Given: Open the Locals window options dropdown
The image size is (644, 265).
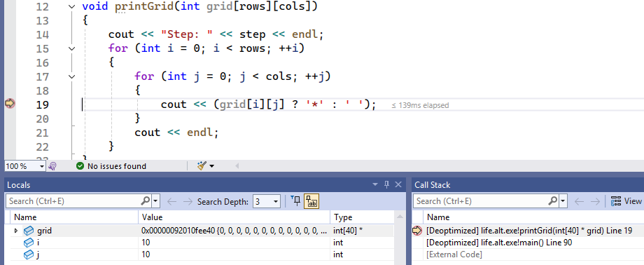Looking at the screenshot, I should (374, 185).
